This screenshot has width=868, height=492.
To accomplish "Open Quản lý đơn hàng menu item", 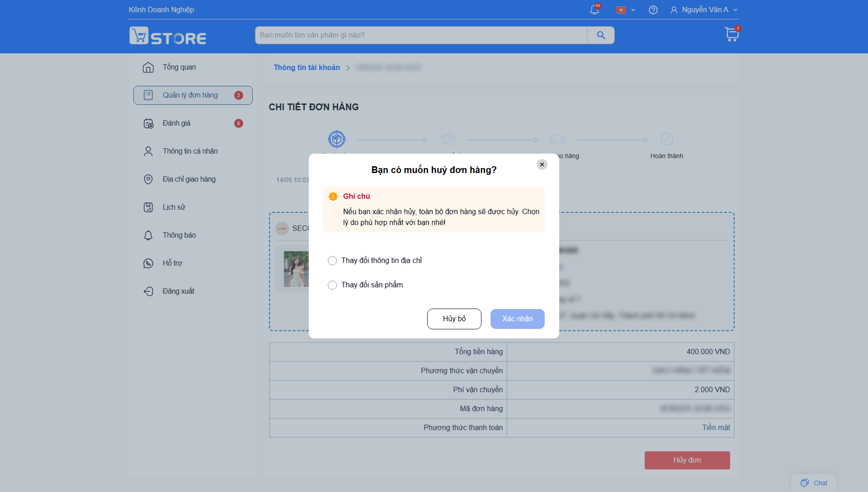I will coord(193,95).
